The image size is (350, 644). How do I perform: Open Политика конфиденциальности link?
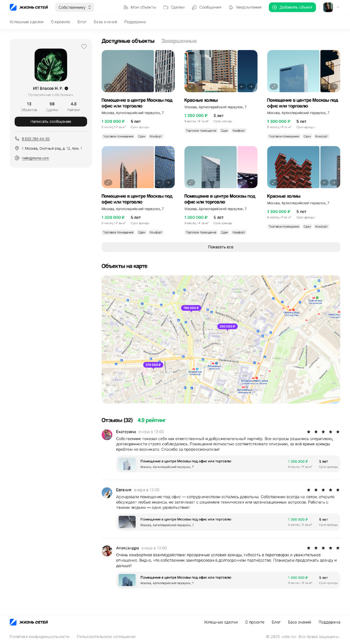[40, 636]
